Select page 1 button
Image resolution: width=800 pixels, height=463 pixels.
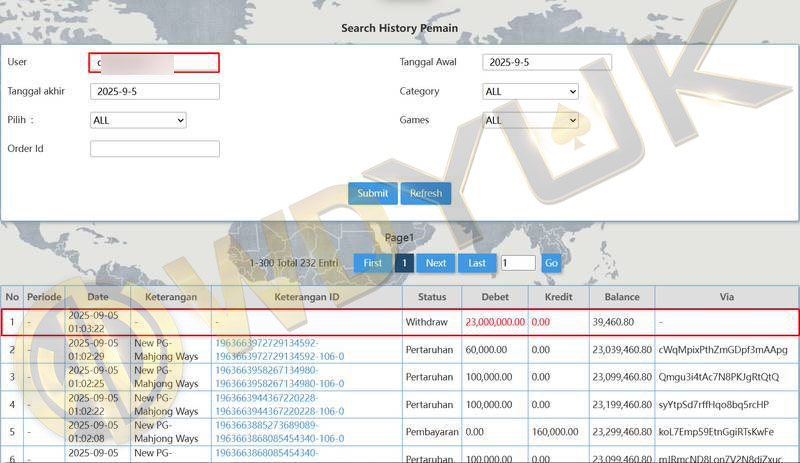pyautogui.click(x=404, y=263)
